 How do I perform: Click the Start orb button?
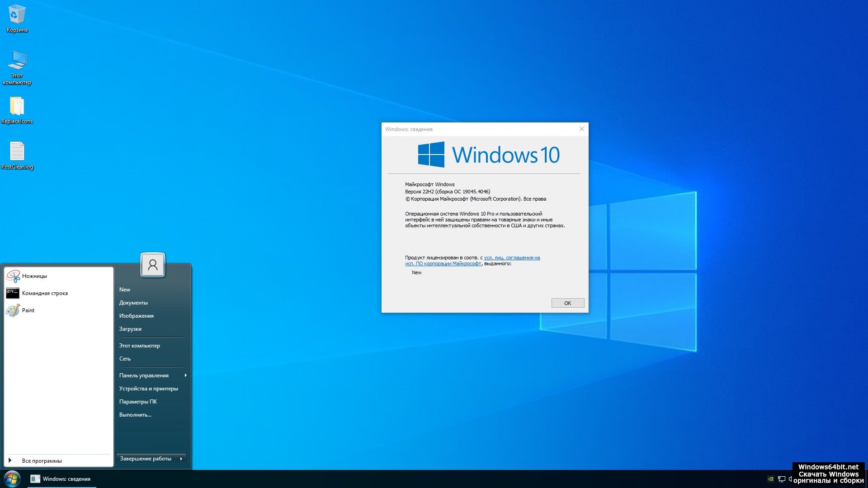(x=12, y=479)
